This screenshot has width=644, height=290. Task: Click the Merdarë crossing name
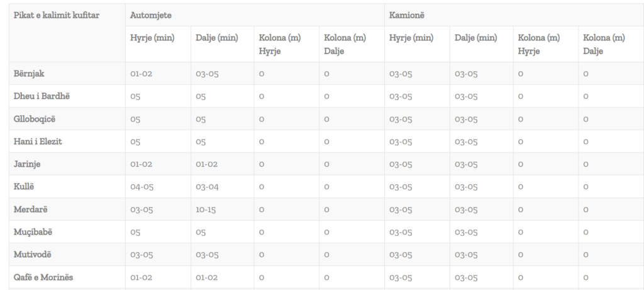[31, 209]
